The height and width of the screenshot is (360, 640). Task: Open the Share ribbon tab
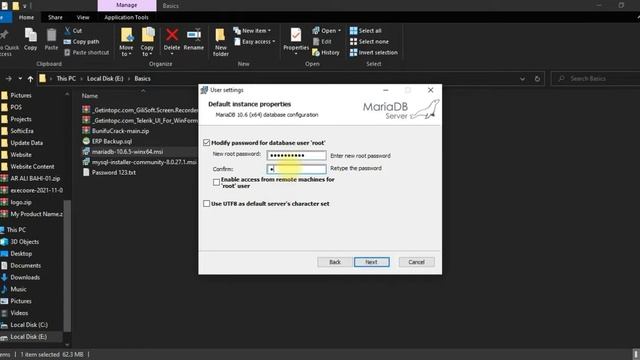tap(55, 18)
